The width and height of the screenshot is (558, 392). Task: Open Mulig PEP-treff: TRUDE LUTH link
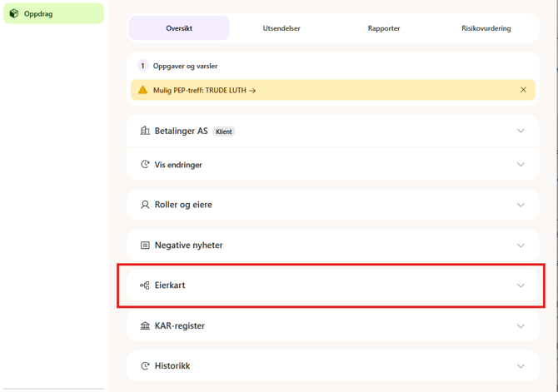(204, 91)
